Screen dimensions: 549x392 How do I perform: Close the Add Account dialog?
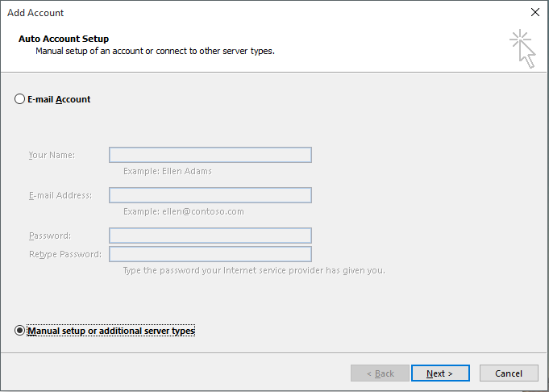(x=535, y=12)
